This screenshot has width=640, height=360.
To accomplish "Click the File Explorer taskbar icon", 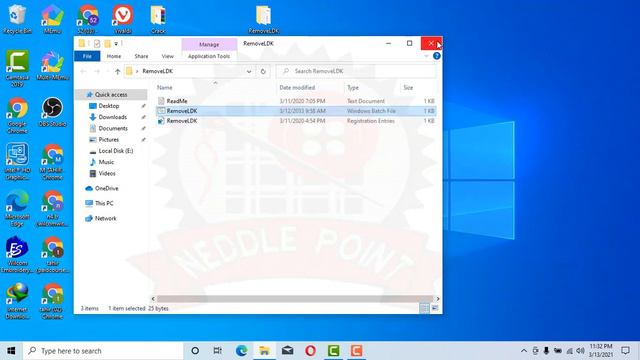I will [x=264, y=351].
